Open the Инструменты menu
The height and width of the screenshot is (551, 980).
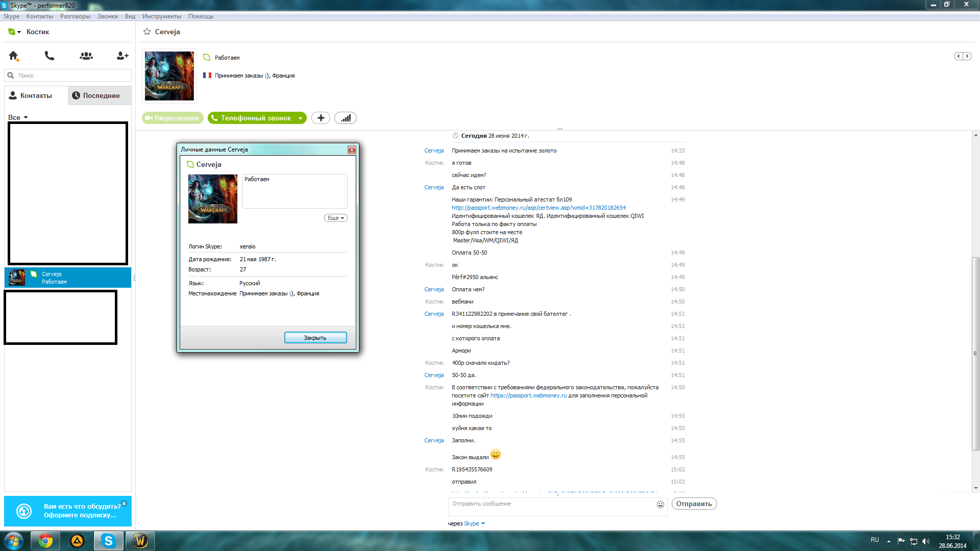162,16
